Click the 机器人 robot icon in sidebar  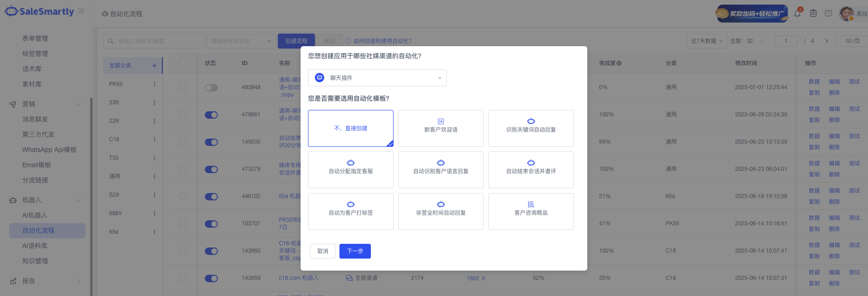click(13, 200)
